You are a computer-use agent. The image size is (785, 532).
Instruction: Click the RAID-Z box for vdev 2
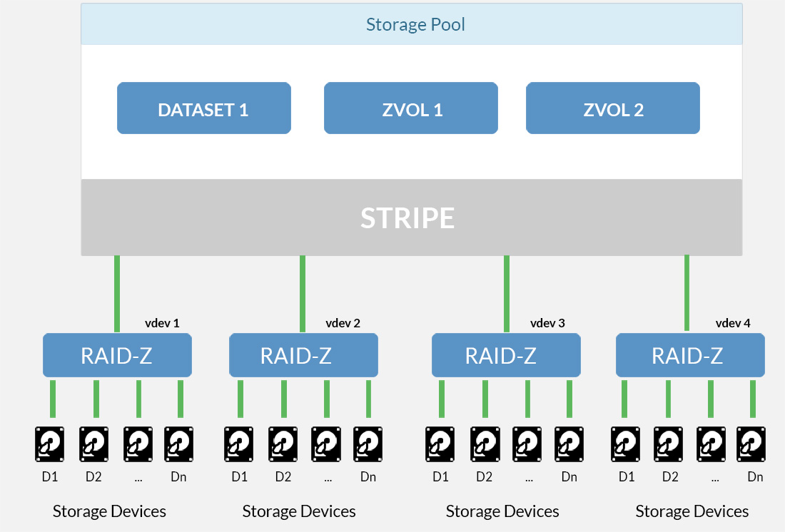coord(303,355)
